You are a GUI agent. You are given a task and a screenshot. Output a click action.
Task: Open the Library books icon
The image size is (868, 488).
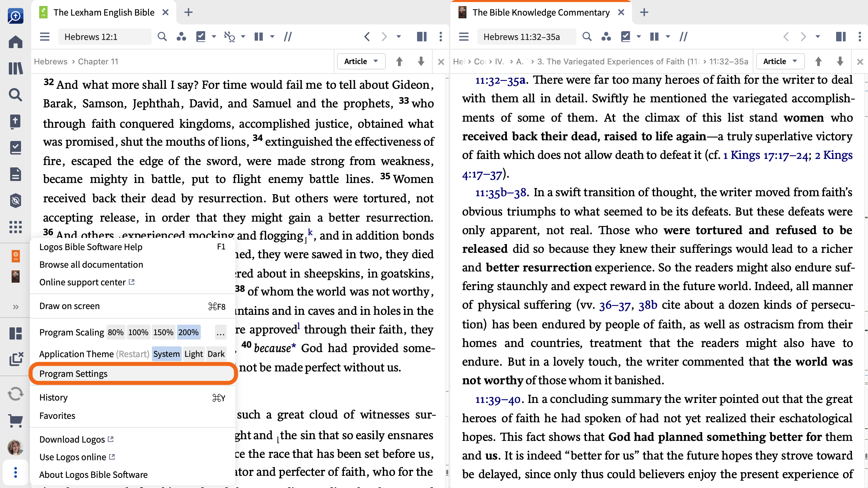coord(16,68)
